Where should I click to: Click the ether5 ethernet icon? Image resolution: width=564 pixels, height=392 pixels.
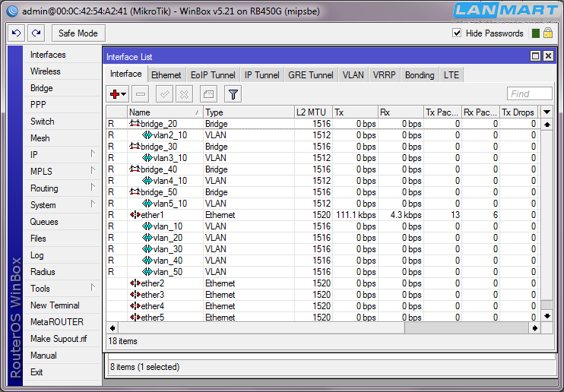(x=135, y=318)
